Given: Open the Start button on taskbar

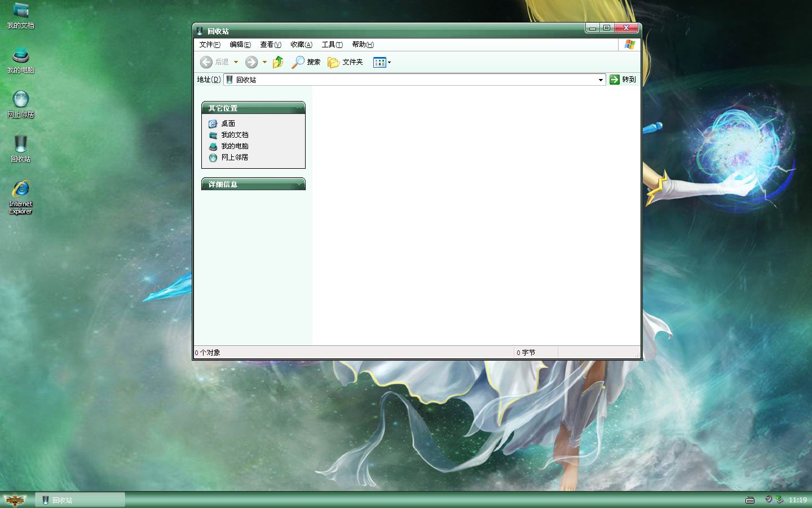Looking at the screenshot, I should point(16,500).
